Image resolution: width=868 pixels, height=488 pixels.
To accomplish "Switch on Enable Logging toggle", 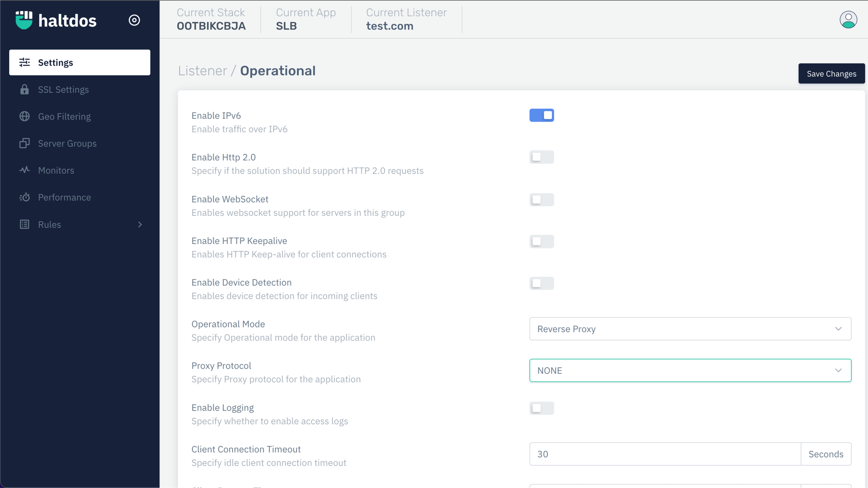I will pyautogui.click(x=541, y=408).
